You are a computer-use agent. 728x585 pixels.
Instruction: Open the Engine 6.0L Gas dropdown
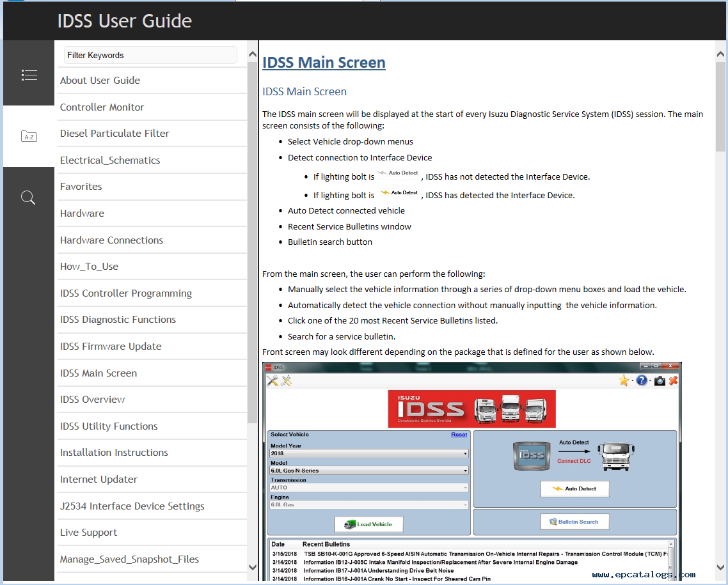369,504
